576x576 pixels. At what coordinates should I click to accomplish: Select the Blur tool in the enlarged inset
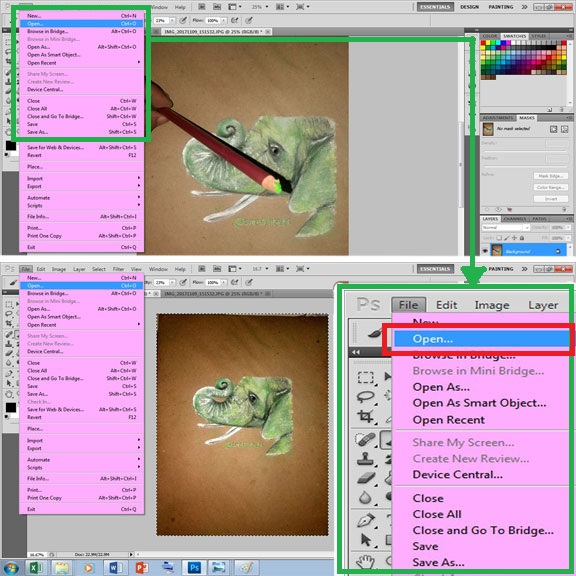pyautogui.click(x=365, y=497)
